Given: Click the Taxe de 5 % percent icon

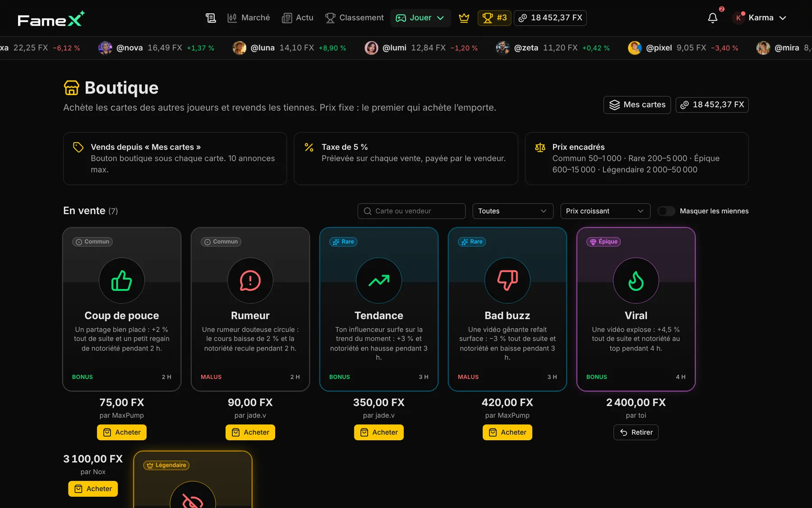Looking at the screenshot, I should pyautogui.click(x=309, y=147).
